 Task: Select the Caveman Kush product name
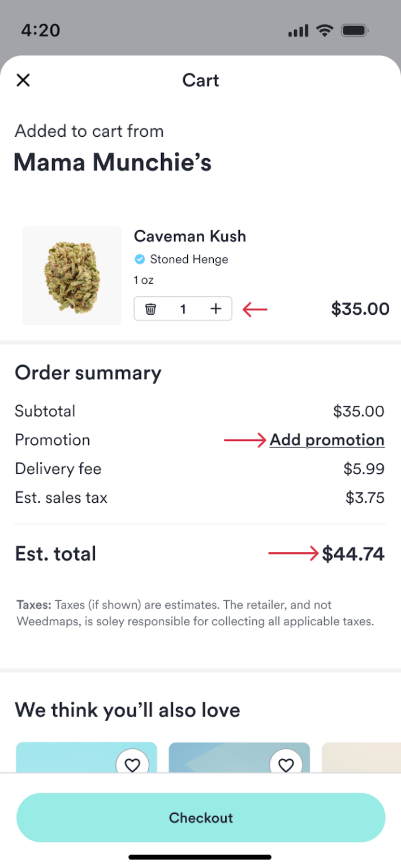pyautogui.click(x=189, y=236)
